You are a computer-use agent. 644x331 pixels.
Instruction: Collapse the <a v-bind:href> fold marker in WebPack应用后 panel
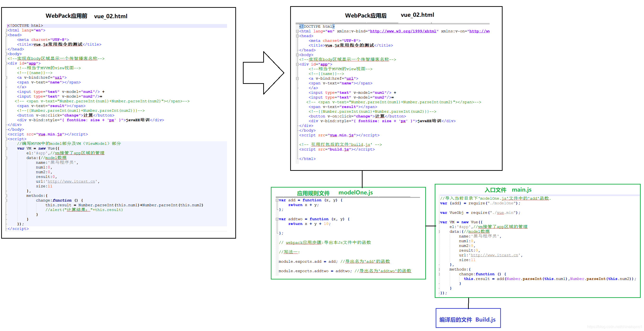click(297, 79)
